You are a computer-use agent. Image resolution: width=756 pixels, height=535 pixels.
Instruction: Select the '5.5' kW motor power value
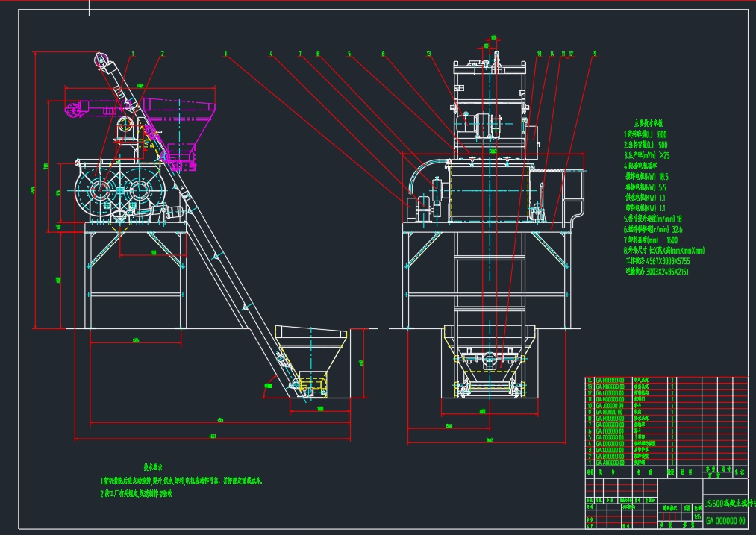tap(663, 187)
